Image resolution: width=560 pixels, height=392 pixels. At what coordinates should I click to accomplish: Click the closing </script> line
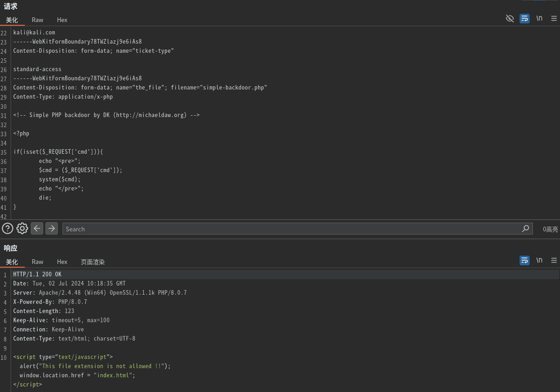click(28, 385)
